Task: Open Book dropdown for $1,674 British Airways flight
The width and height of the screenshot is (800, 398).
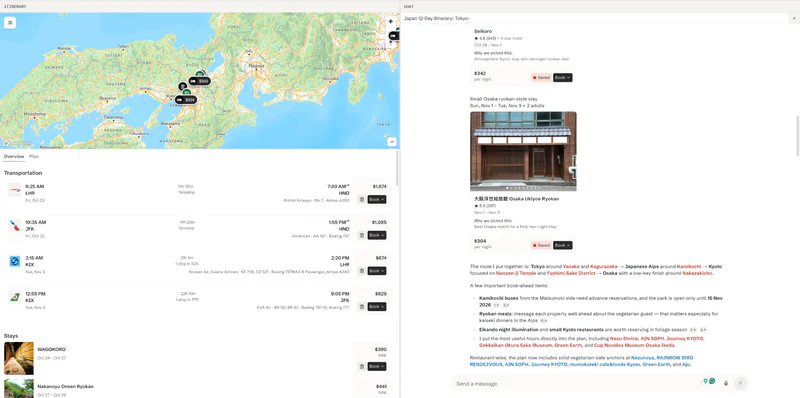Action: [x=377, y=200]
